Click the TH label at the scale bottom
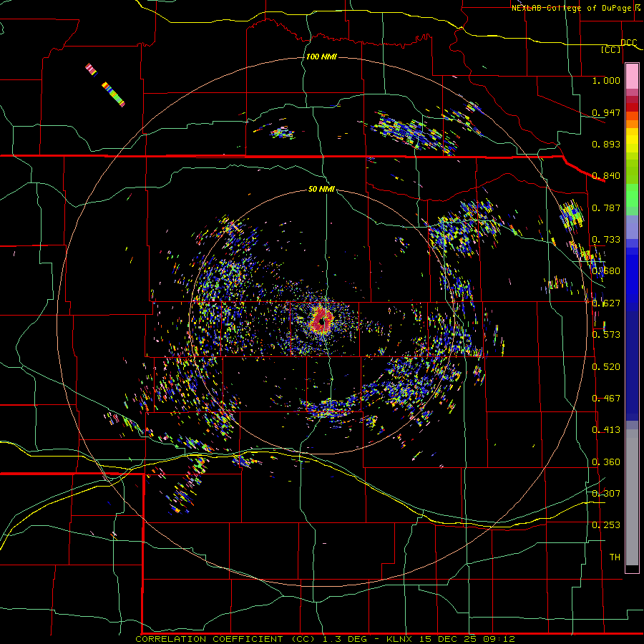Image resolution: width=644 pixels, height=644 pixels. tap(615, 557)
